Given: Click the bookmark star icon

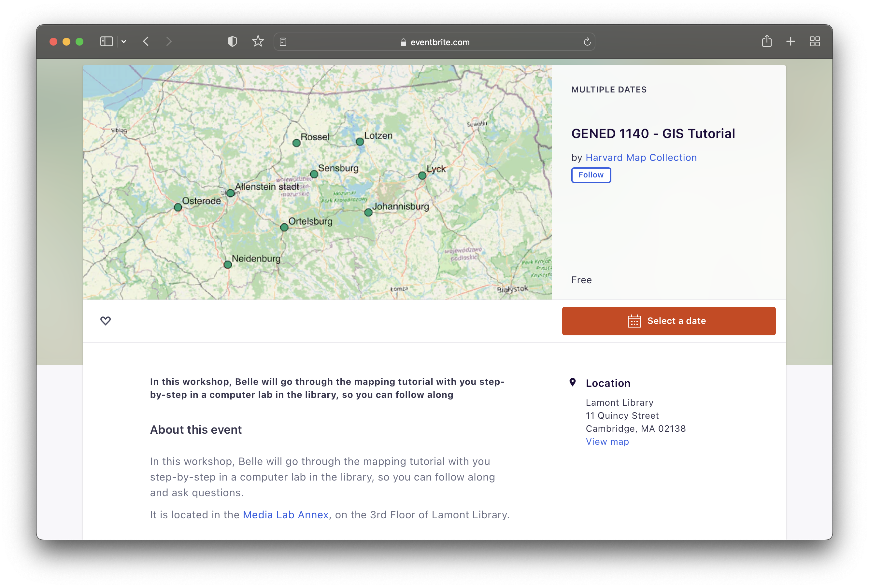Looking at the screenshot, I should coord(258,41).
